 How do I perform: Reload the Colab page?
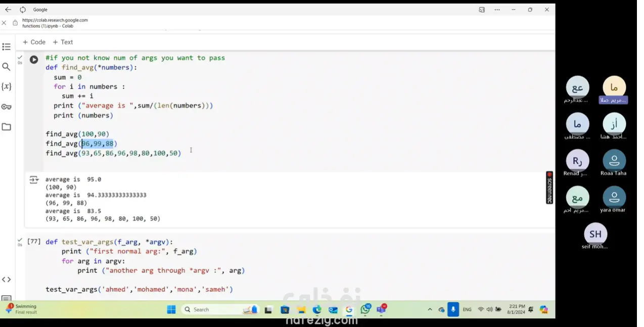[x=23, y=10]
